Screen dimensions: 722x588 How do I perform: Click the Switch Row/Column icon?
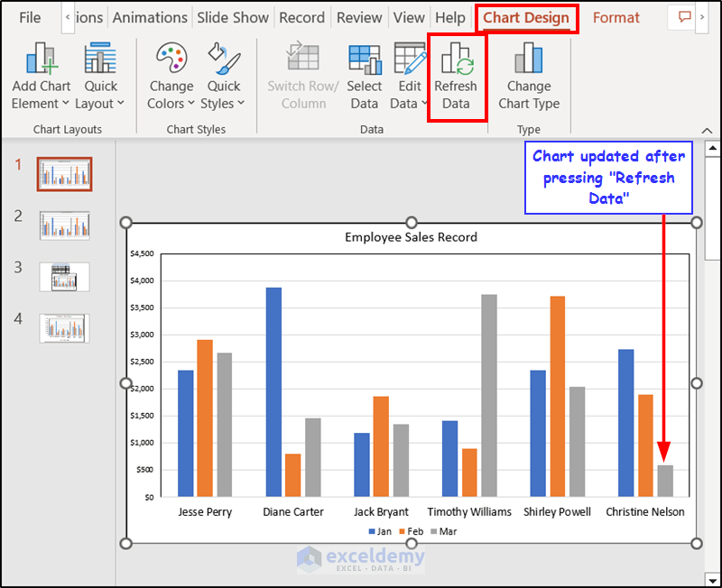click(302, 57)
